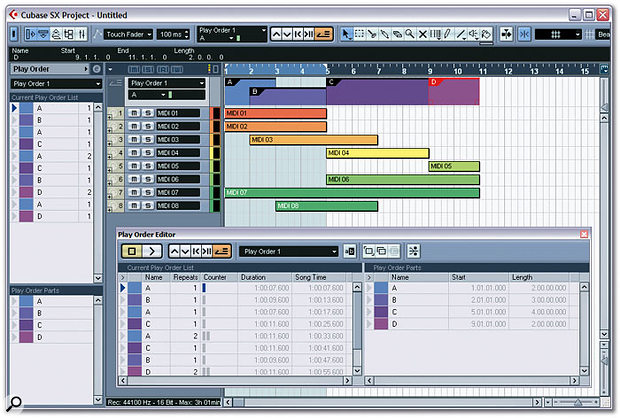The image size is (620, 418).
Task: Click the Play button in Play Order Editor
Action: (151, 251)
